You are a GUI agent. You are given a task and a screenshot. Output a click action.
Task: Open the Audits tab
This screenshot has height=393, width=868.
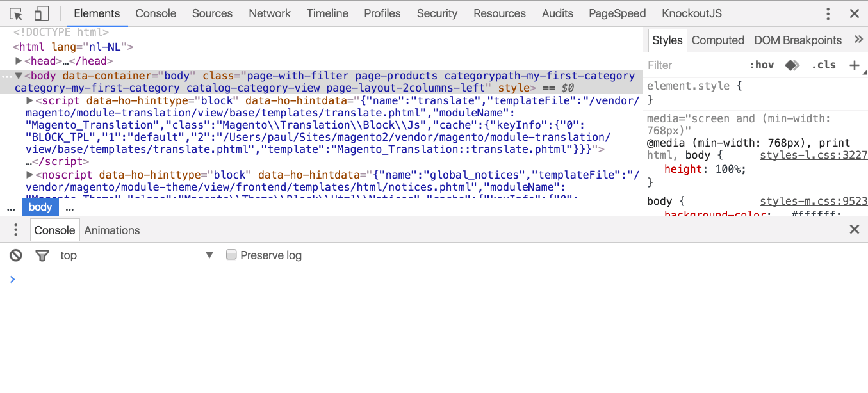tap(557, 13)
